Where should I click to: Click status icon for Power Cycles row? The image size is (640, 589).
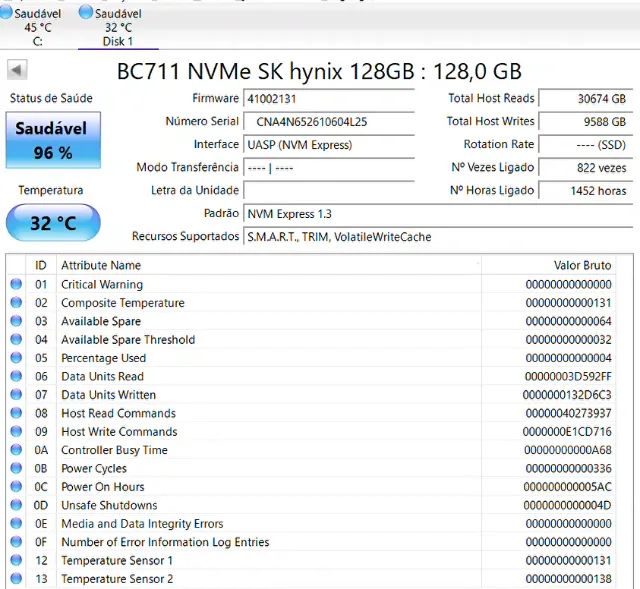pyautogui.click(x=16, y=468)
